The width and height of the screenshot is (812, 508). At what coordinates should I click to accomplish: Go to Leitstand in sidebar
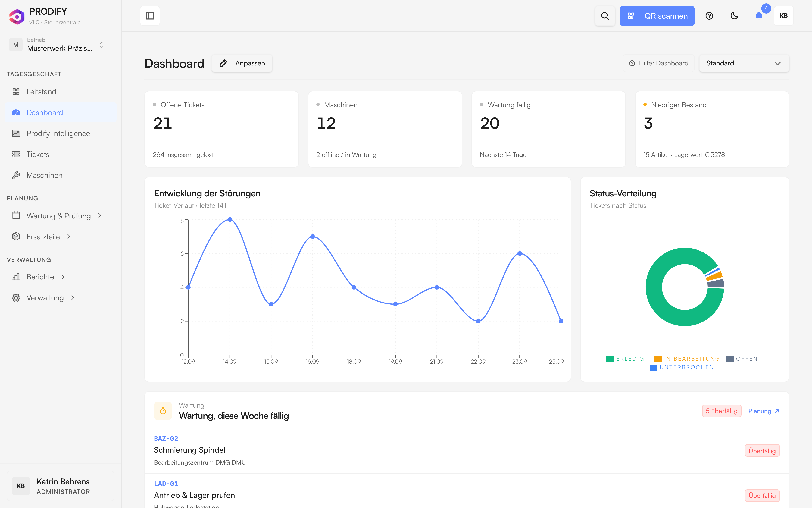[x=60, y=92]
